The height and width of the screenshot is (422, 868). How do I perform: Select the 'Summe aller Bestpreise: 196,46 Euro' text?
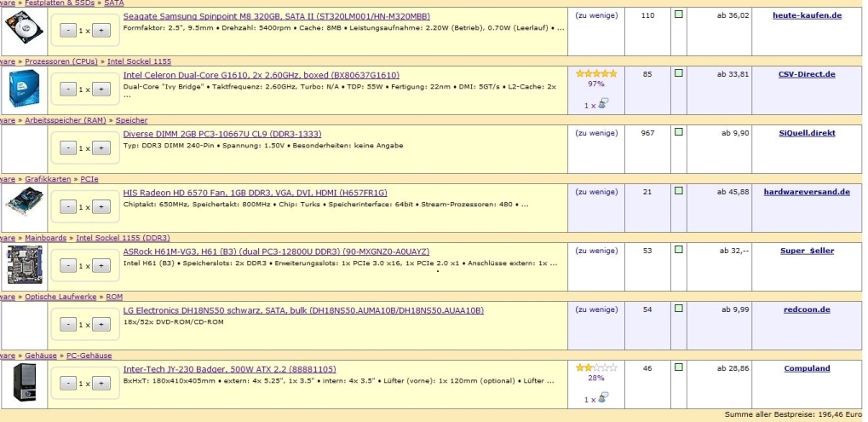coord(793,414)
